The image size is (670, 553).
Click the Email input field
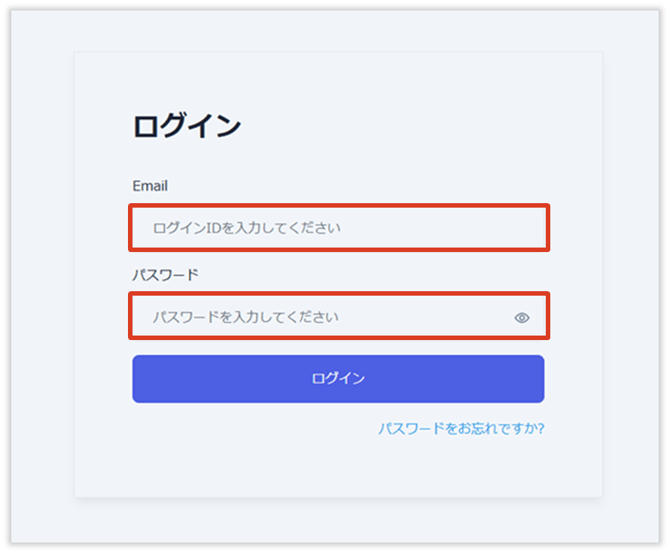tap(338, 228)
